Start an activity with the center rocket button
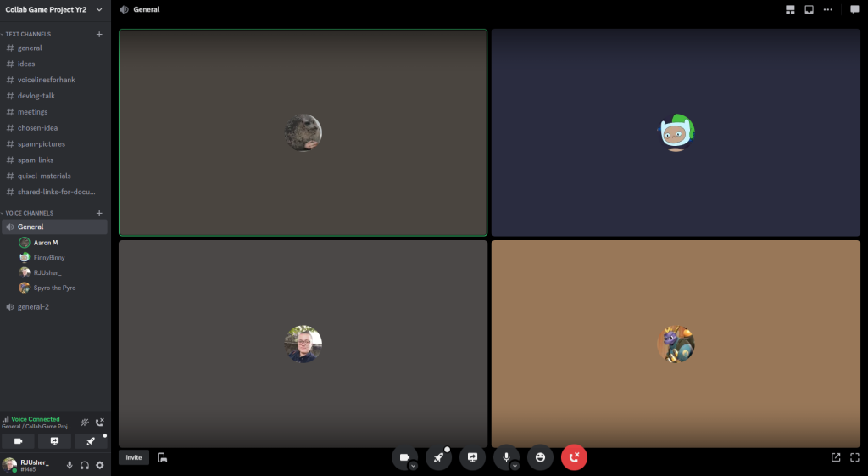This screenshot has height=476, width=868. [x=438, y=457]
